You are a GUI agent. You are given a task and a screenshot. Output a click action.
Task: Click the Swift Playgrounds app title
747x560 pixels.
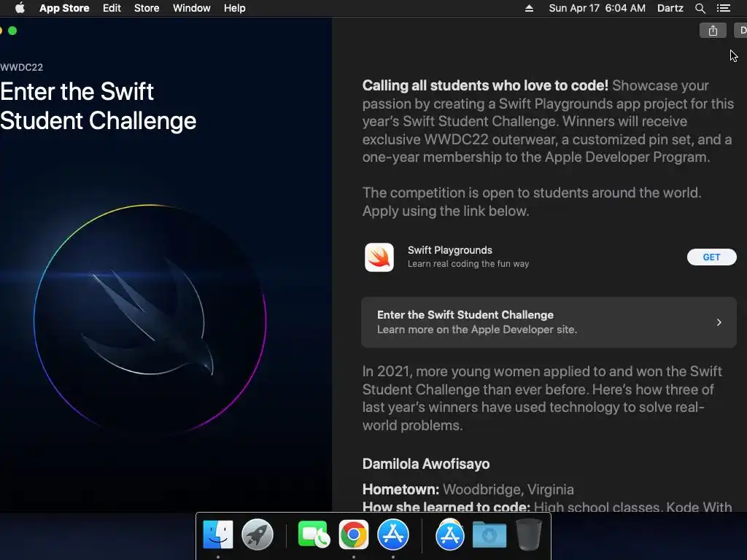(449, 250)
